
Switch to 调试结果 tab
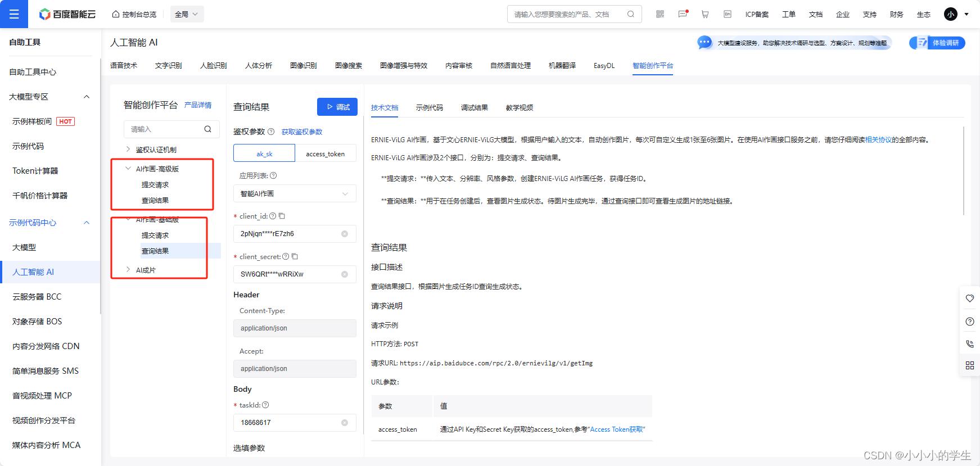tap(475, 108)
